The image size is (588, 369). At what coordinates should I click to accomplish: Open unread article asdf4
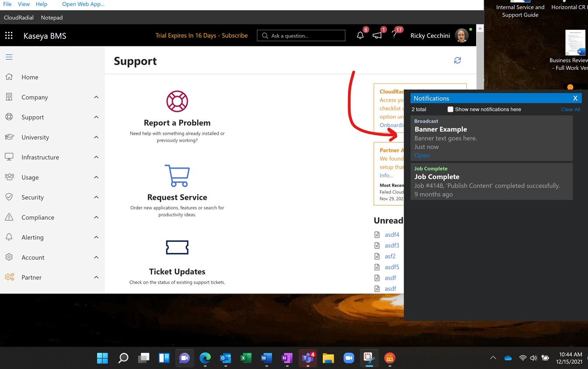(x=392, y=235)
